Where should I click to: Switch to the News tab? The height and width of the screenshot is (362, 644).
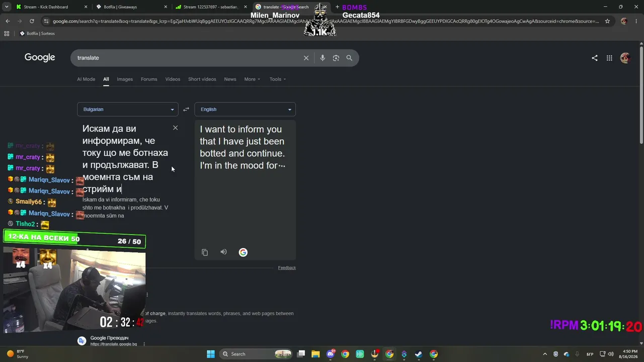coord(230,79)
